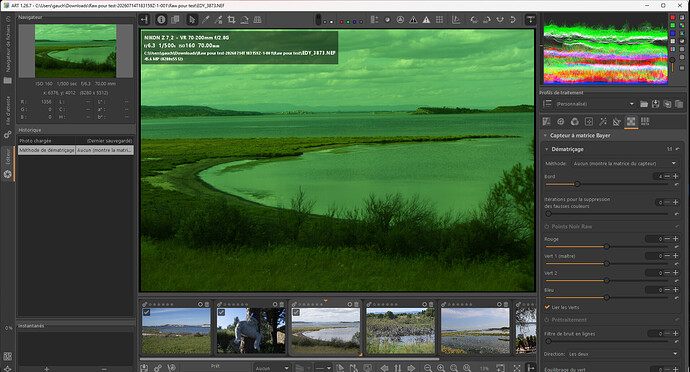Select the perspective correction tool
The image size is (690, 372).
(257, 19)
